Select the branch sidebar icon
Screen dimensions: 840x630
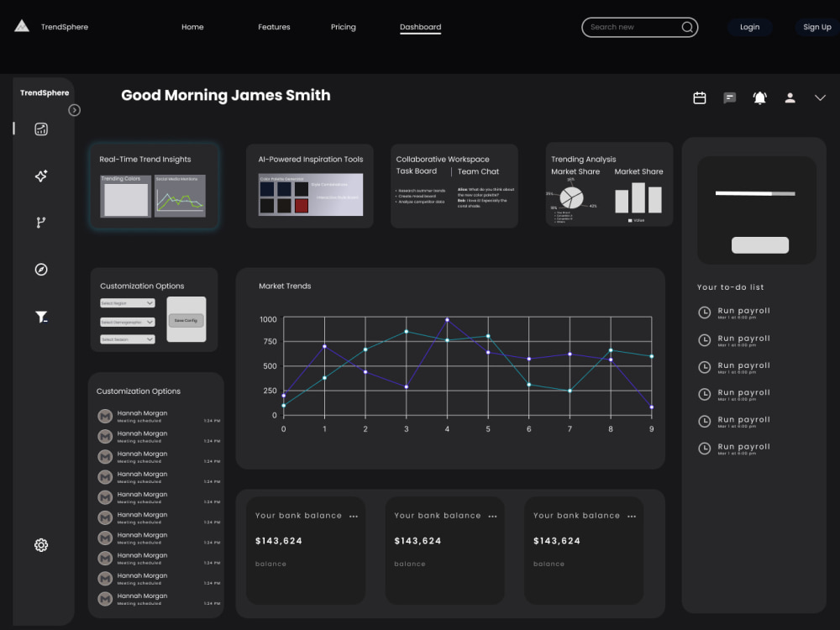coord(40,223)
